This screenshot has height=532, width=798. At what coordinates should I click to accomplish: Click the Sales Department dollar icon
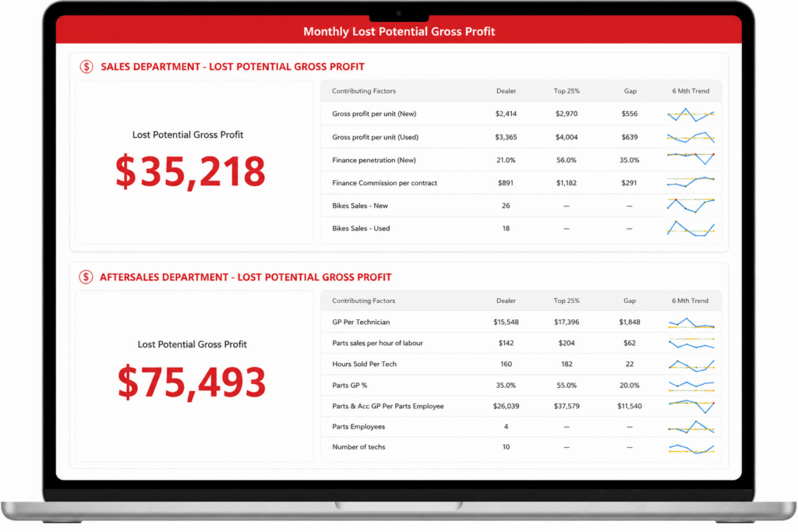[87, 67]
